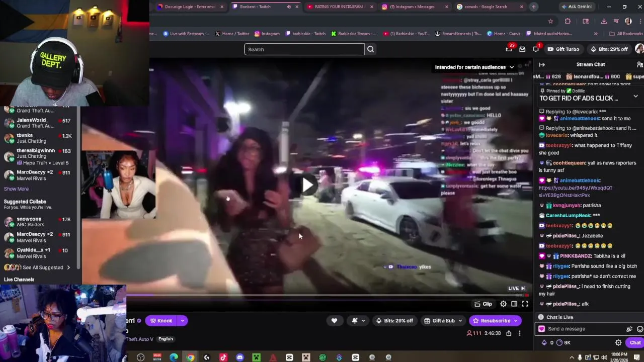Bookmark this page with the star
The height and width of the screenshot is (362, 644).
[x=550, y=21]
